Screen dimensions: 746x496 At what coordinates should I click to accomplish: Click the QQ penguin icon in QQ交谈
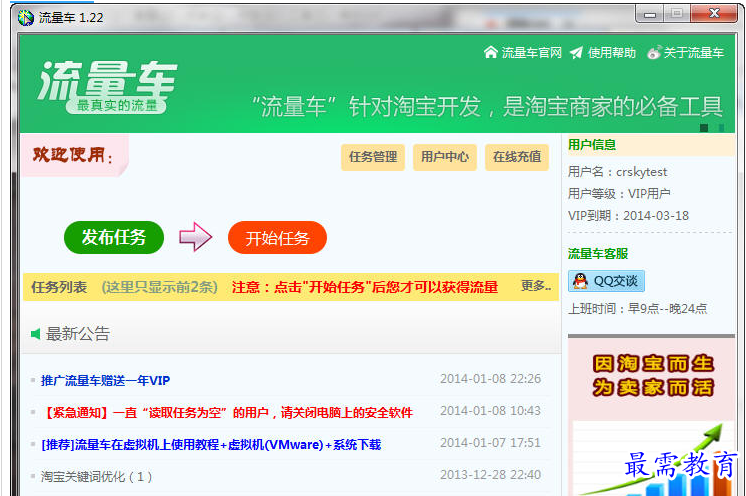(x=580, y=281)
